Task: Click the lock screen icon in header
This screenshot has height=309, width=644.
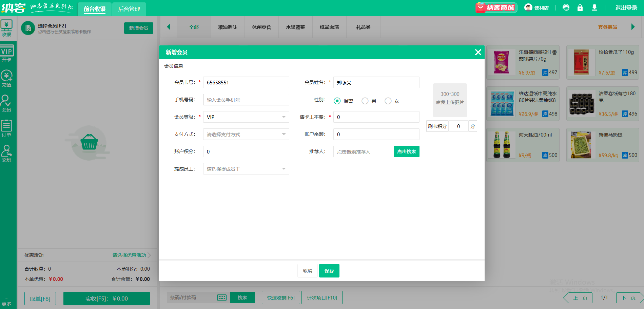Action: pyautogui.click(x=580, y=7)
